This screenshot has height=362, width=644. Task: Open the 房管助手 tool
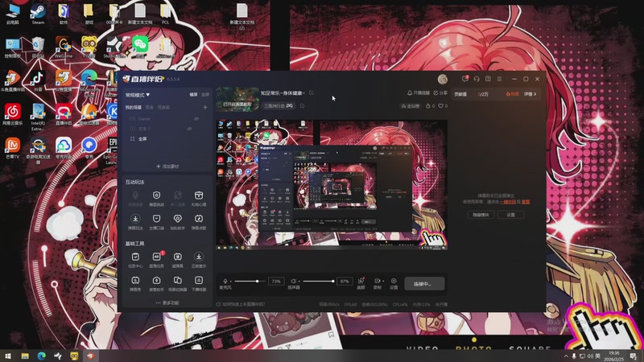(156, 283)
